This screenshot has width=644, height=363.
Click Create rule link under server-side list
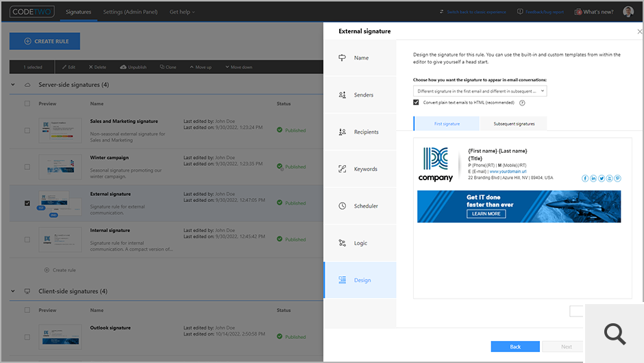point(60,270)
